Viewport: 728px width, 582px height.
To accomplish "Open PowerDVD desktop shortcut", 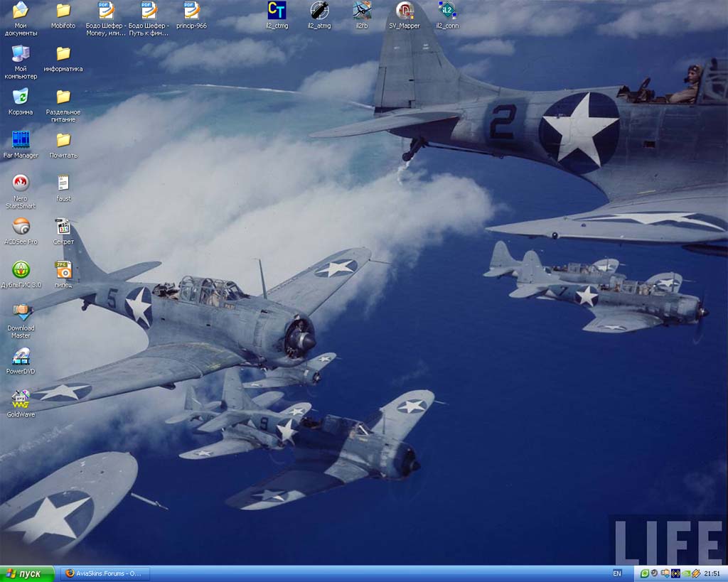I will (x=21, y=357).
